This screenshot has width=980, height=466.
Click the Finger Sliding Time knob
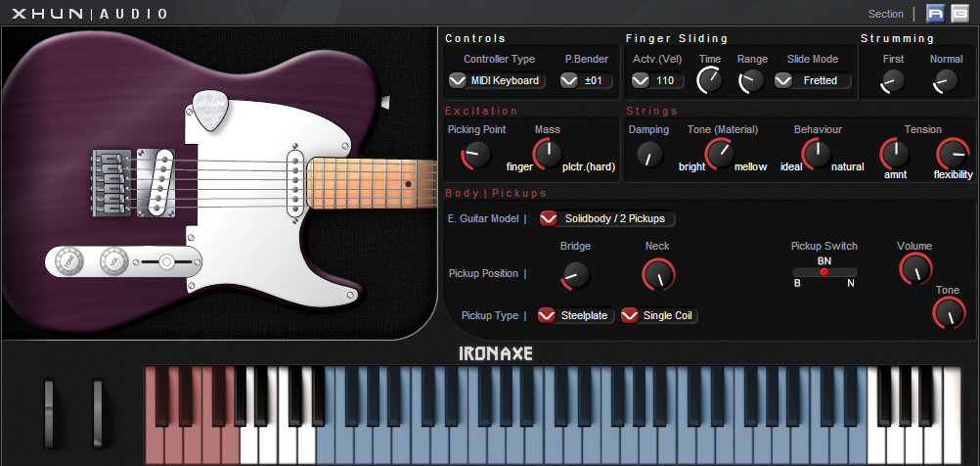coord(709,80)
